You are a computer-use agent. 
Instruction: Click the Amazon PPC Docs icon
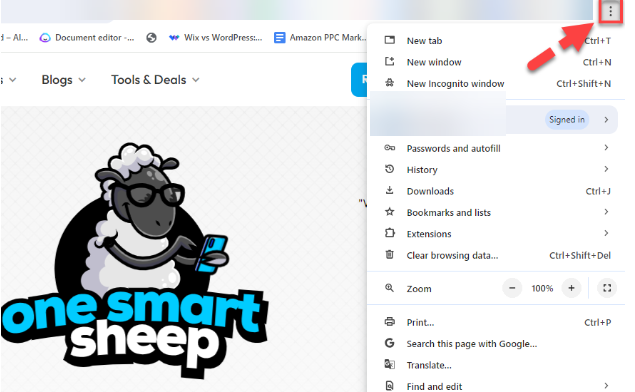(279, 38)
